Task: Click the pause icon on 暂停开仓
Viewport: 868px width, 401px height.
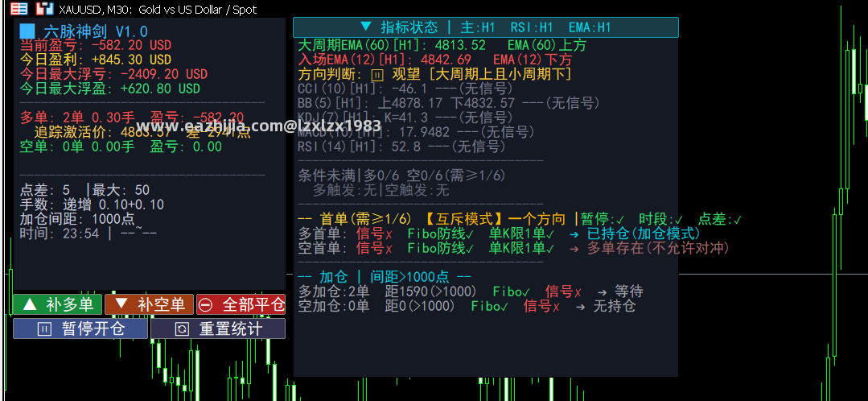Action: [x=43, y=329]
